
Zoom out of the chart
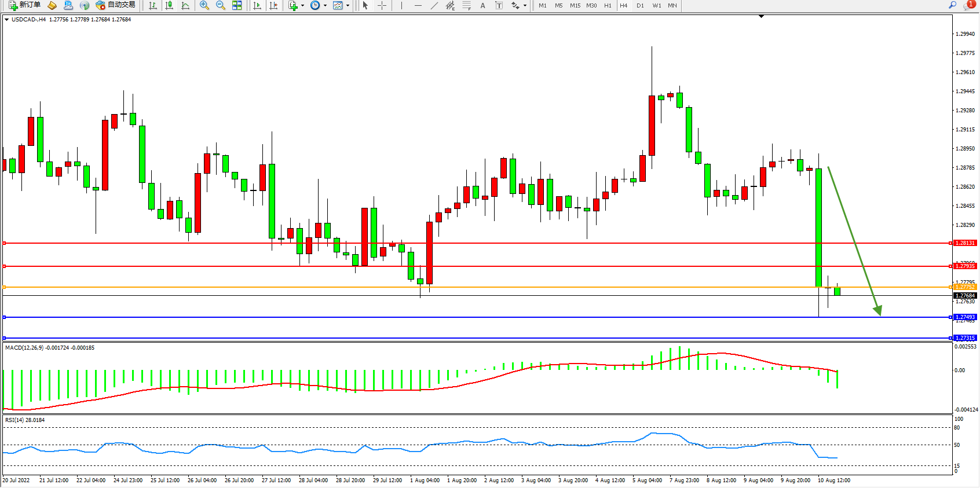220,5
